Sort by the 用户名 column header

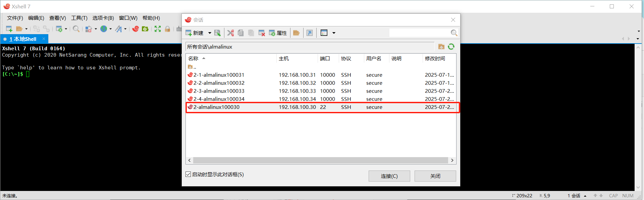[376, 59]
